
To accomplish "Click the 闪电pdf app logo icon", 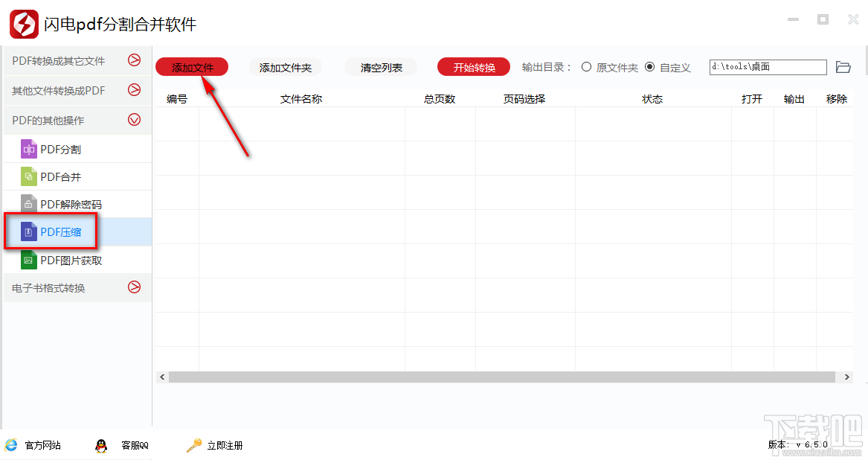I will click(24, 24).
